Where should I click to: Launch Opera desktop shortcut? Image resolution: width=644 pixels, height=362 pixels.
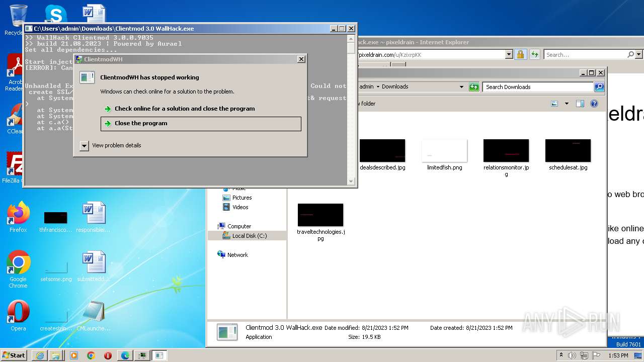[x=18, y=316]
